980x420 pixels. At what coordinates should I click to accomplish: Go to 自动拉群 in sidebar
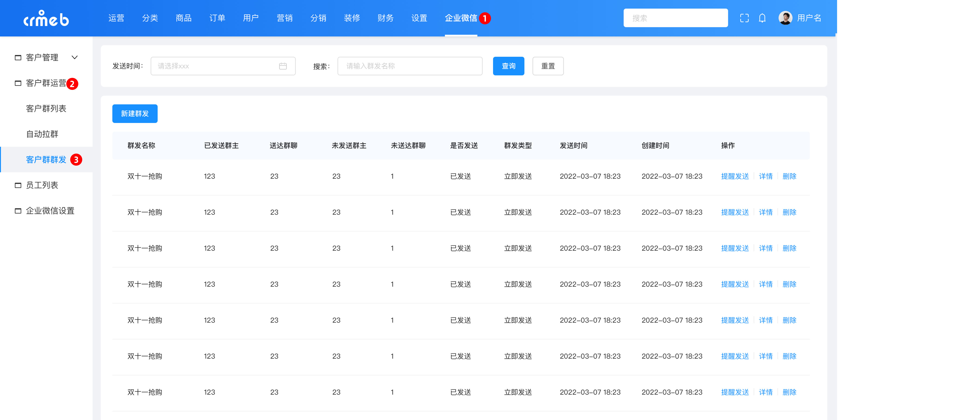click(x=42, y=134)
